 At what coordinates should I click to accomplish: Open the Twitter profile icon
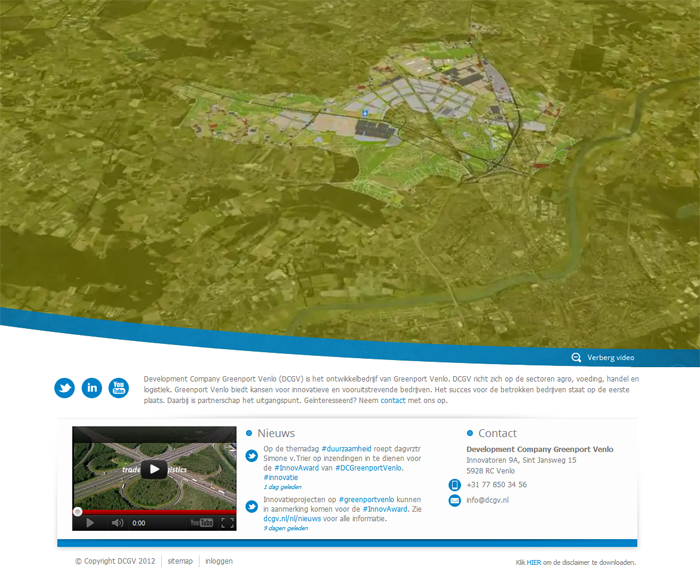point(65,388)
